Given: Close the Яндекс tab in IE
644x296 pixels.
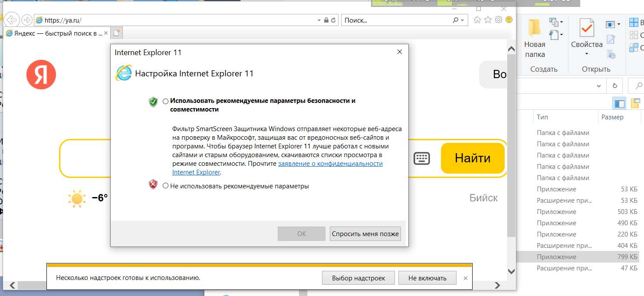Looking at the screenshot, I should (x=106, y=33).
